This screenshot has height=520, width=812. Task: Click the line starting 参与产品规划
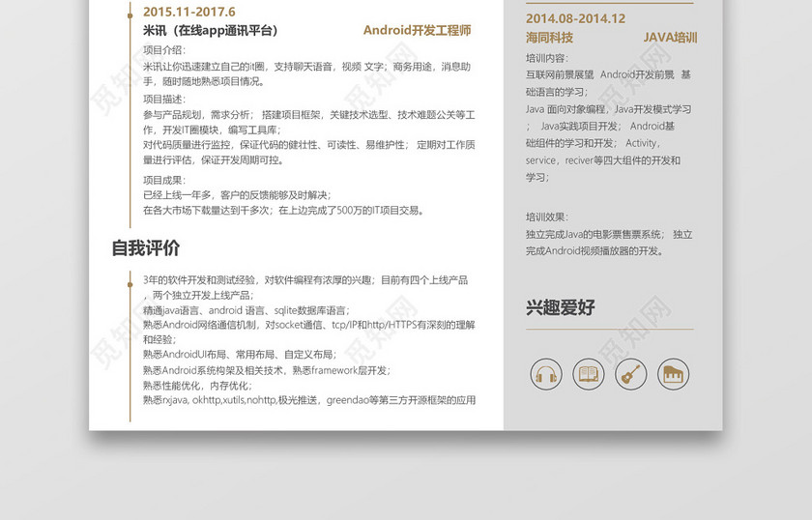[x=309, y=114]
